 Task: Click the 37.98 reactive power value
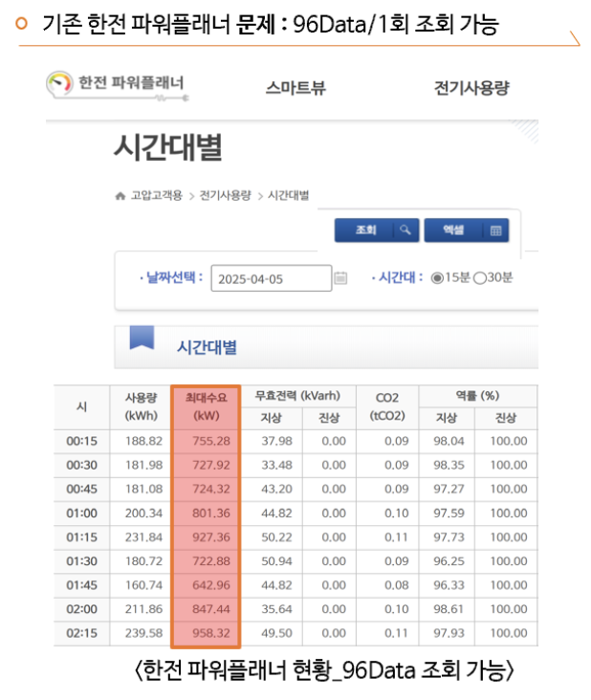point(276,441)
